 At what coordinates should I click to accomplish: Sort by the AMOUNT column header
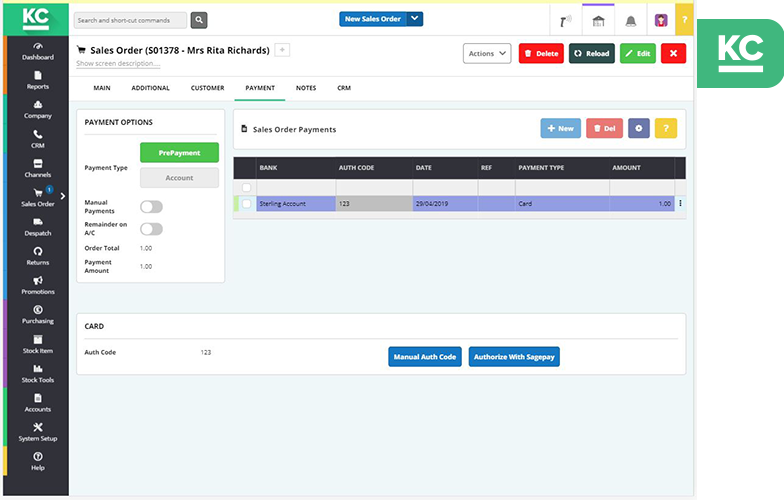[641, 168]
